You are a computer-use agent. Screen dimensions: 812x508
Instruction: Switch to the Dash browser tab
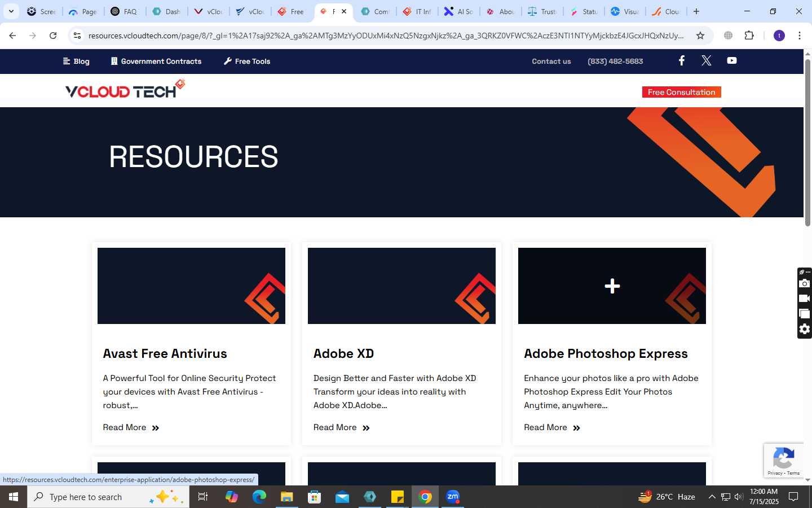[167, 11]
